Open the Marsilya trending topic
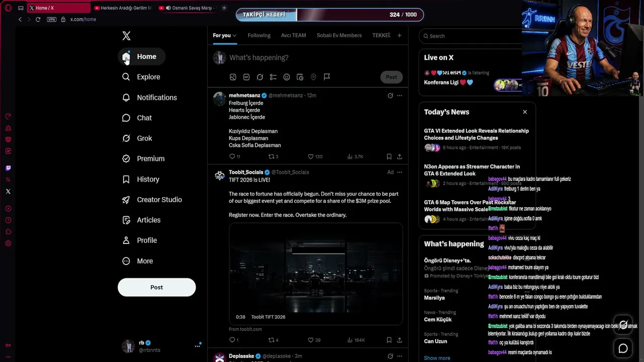The image size is (644, 362). point(434,298)
